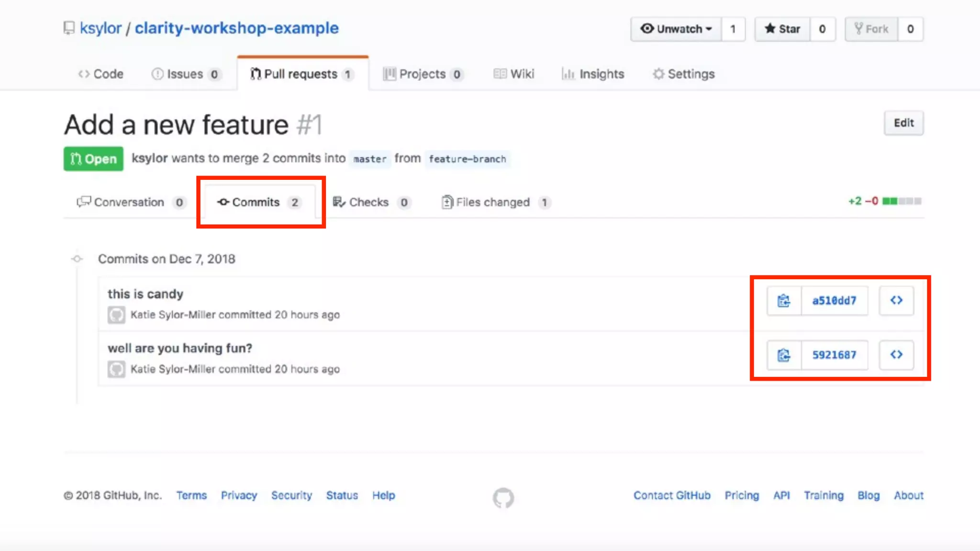Go to the Conversation tab
This screenshot has height=551, width=980.
129,202
